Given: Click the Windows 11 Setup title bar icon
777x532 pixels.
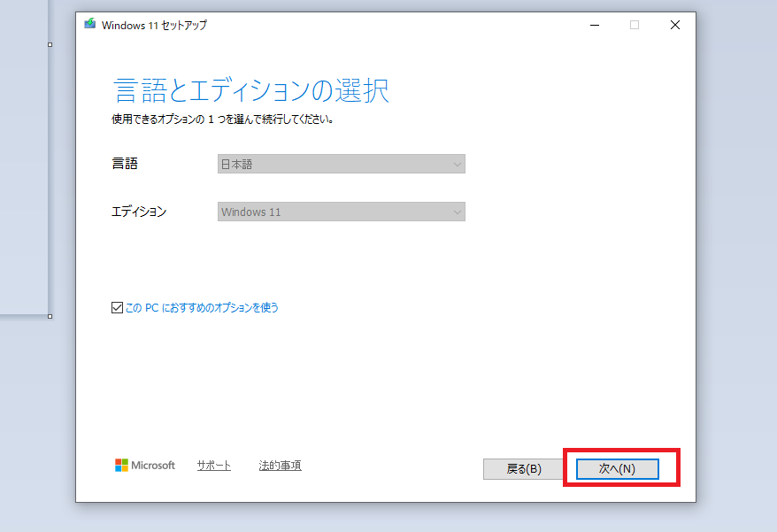Looking at the screenshot, I should [x=90, y=25].
